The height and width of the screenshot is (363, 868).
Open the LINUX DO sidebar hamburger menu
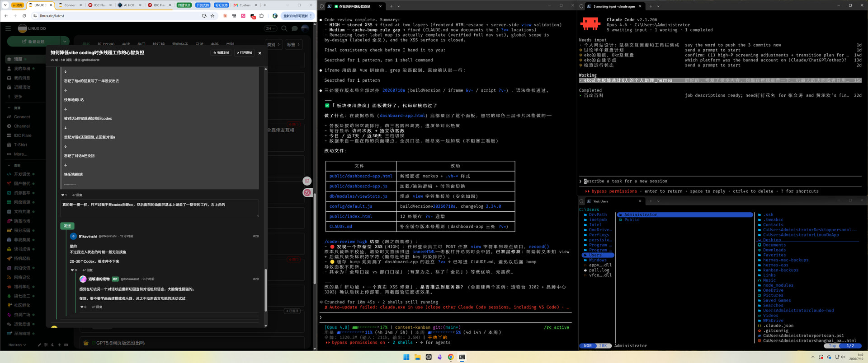8,28
